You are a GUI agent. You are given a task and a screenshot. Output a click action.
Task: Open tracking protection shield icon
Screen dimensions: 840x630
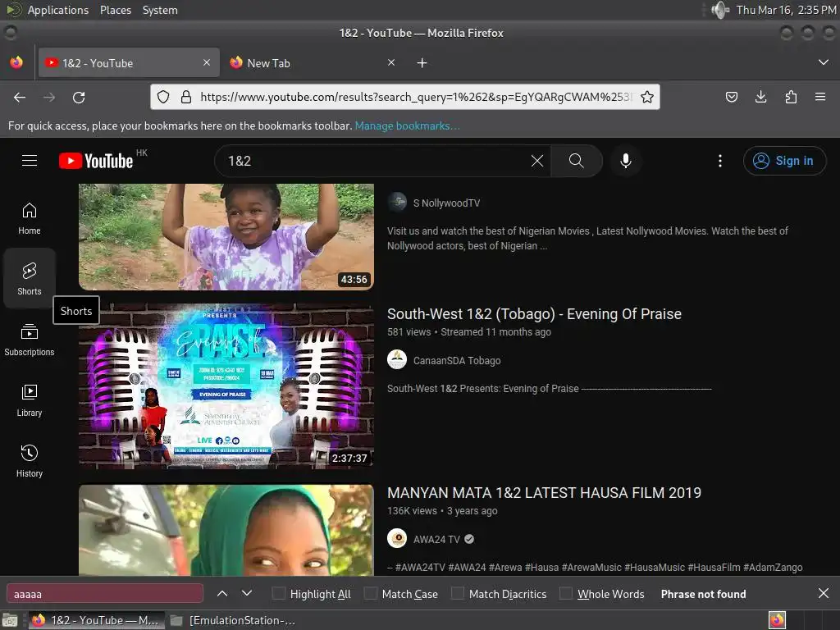(163, 97)
